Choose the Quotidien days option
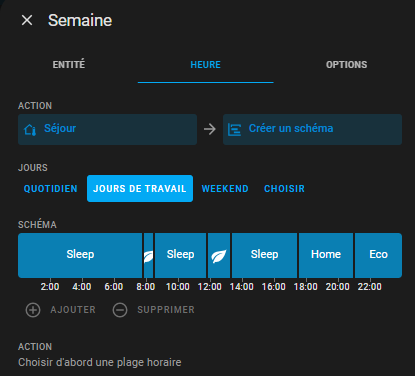The image size is (415, 376). tap(51, 189)
